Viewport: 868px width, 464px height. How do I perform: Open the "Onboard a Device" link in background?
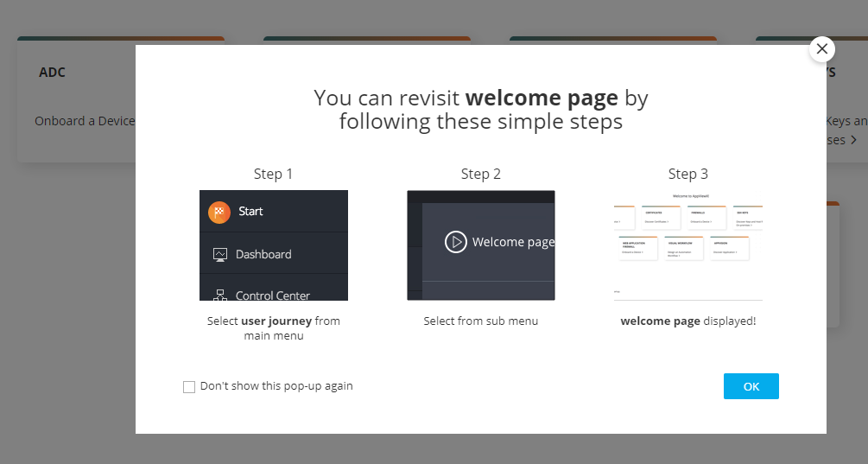pos(85,121)
